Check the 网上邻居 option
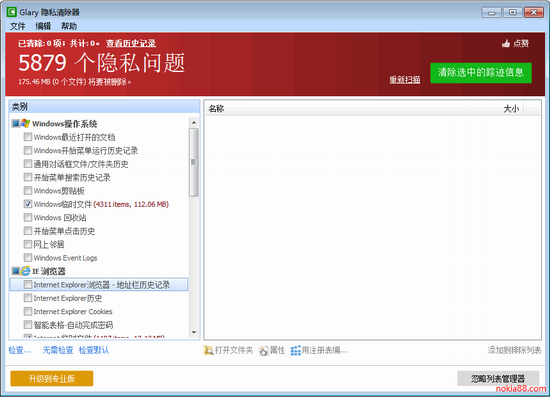The width and height of the screenshot is (550, 398). pyautogui.click(x=28, y=244)
